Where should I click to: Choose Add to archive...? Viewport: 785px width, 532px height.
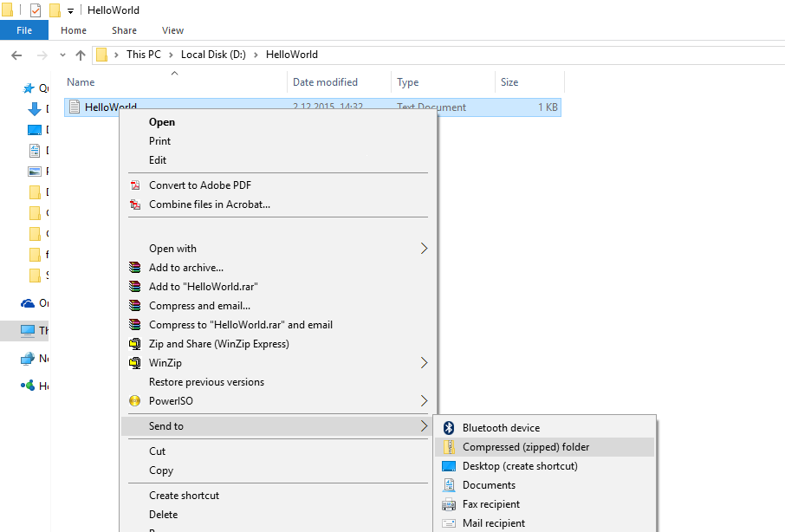click(x=186, y=268)
